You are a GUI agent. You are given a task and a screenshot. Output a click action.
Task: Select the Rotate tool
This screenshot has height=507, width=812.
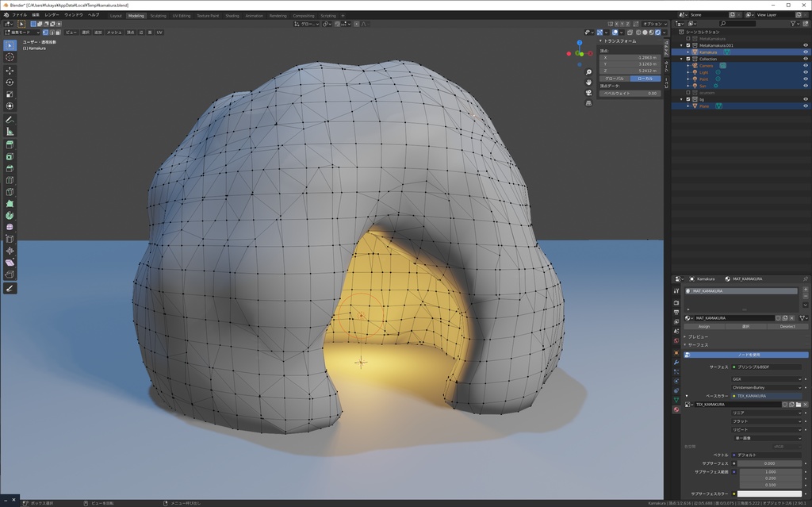[x=9, y=83]
